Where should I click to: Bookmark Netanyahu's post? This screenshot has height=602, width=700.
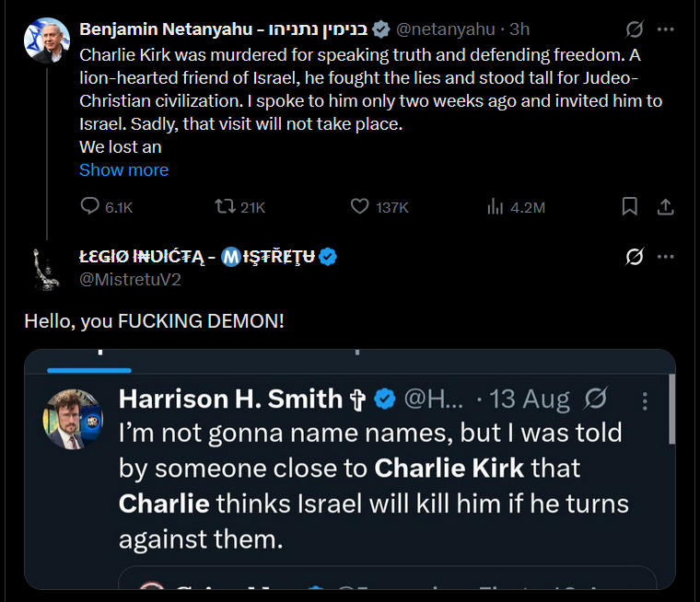click(x=630, y=207)
